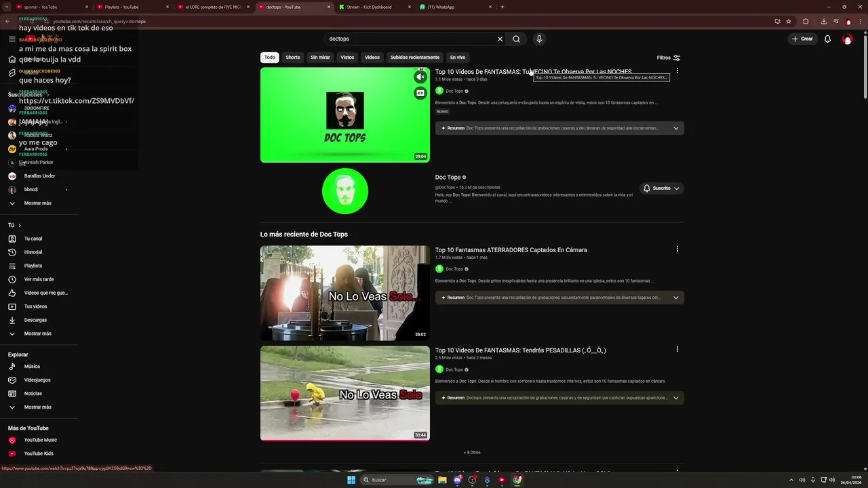This screenshot has height=488, width=868.
Task: Click the taskbar Buscar search box
Action: 398,480
